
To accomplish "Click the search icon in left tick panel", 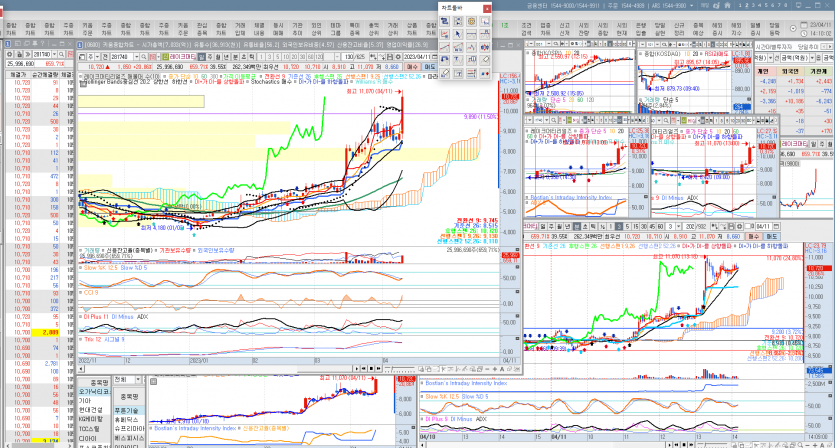I will pos(61,54).
